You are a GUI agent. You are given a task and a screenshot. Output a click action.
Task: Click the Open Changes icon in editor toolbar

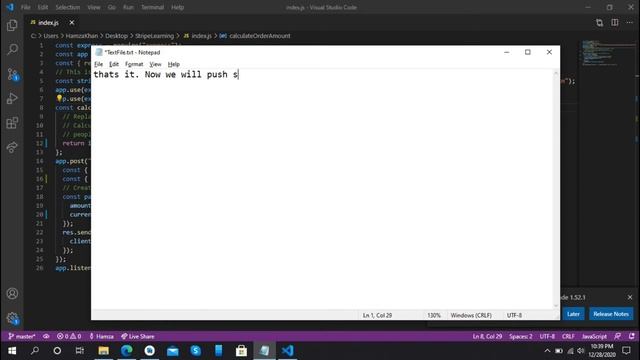point(599,23)
